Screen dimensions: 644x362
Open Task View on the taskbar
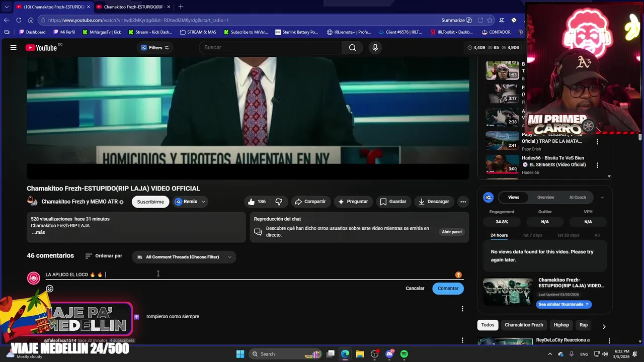tap(331, 354)
